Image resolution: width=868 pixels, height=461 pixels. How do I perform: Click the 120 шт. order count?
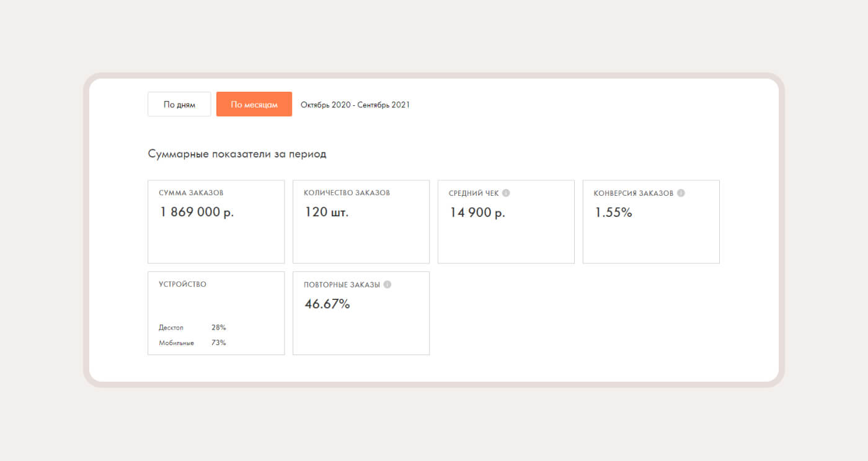pyautogui.click(x=326, y=212)
